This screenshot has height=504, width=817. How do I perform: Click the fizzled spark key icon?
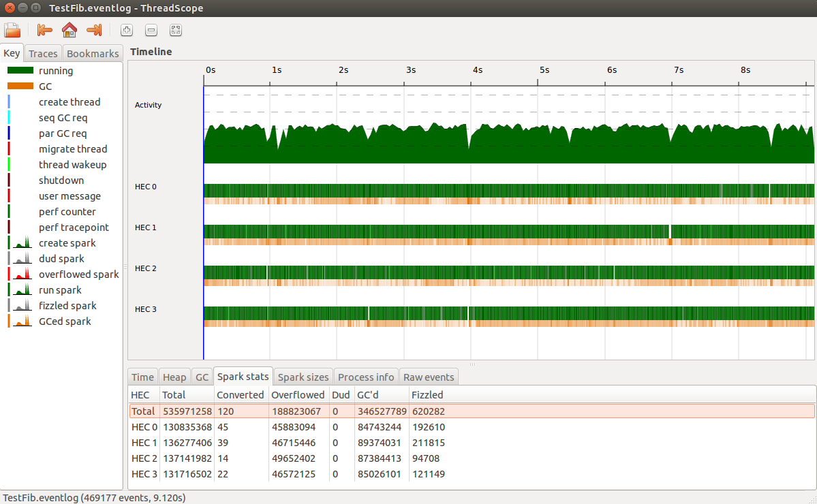click(x=20, y=305)
